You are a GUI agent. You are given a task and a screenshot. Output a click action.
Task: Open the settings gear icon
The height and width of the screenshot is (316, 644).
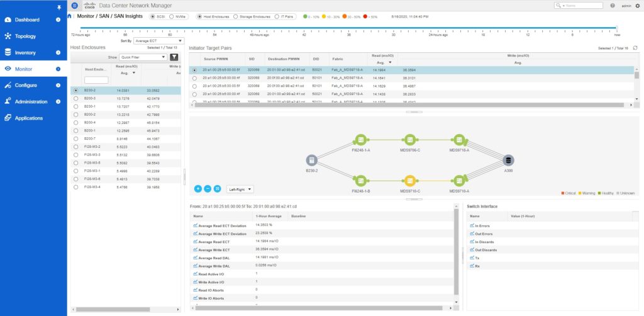pos(638,5)
